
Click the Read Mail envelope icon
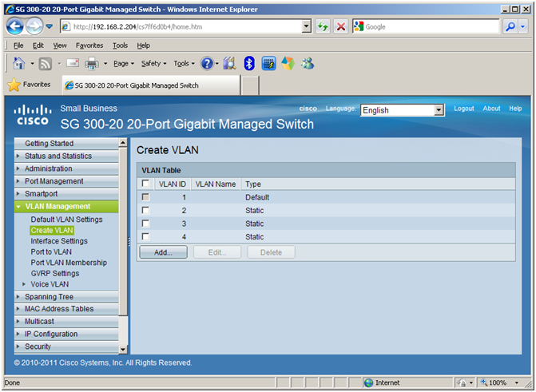pos(73,63)
